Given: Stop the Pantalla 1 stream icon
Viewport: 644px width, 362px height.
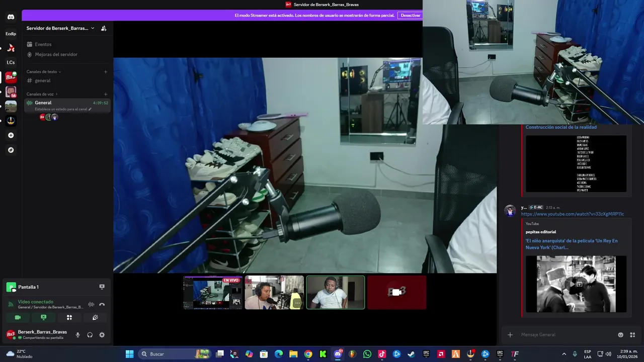Looking at the screenshot, I should coord(102,287).
